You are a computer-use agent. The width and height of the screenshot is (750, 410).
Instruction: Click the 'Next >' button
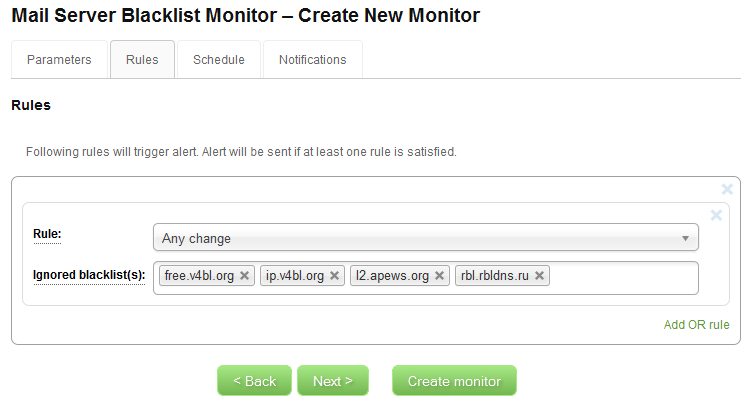[x=332, y=381]
